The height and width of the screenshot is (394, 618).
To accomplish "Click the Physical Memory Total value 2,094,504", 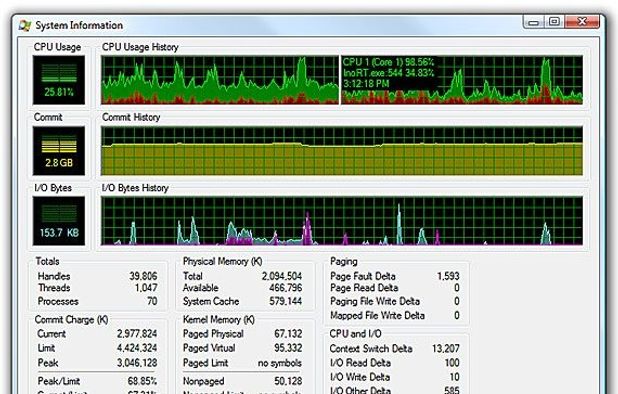I will [x=282, y=276].
